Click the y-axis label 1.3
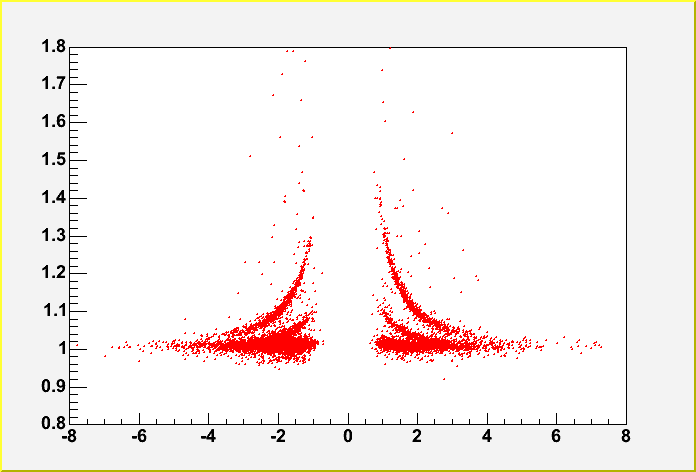Screen dimensions: 696x472 tap(53, 236)
